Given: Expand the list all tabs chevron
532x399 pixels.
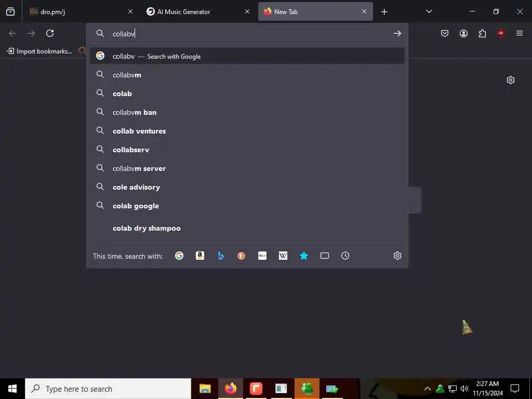Looking at the screenshot, I should pyautogui.click(x=429, y=11).
